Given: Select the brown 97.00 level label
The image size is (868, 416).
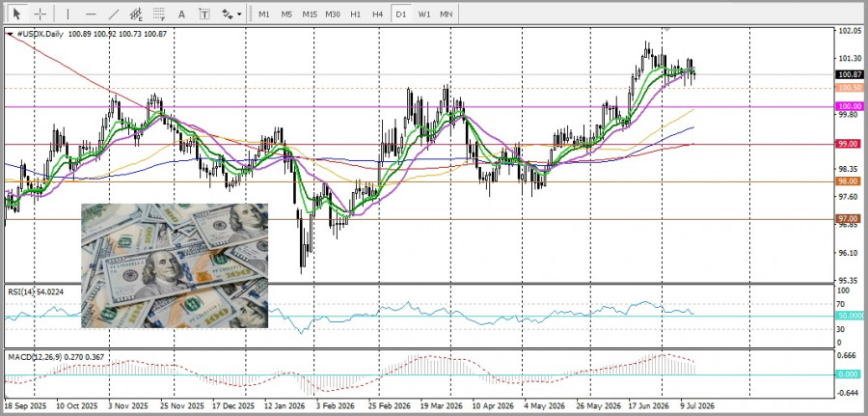Looking at the screenshot, I should click(850, 219).
